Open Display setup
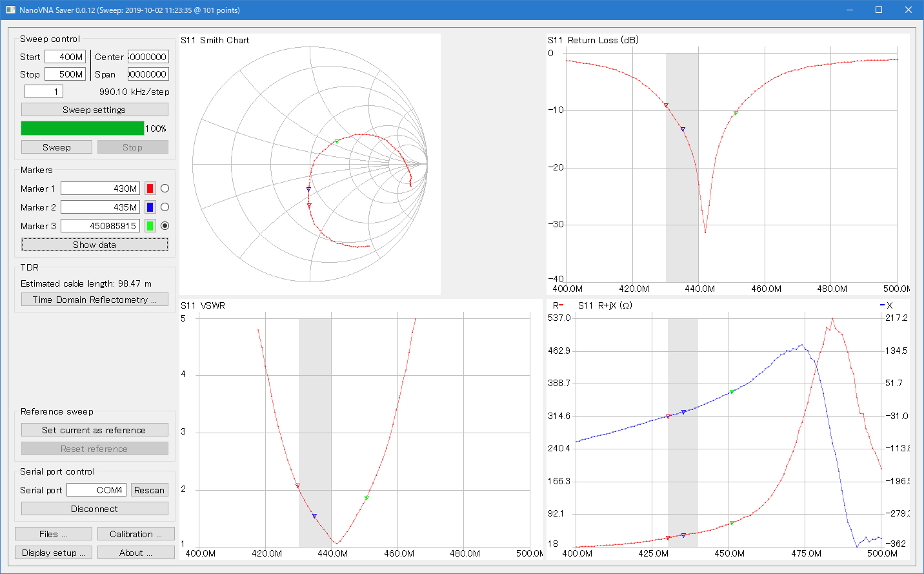924x574 pixels. [54, 553]
